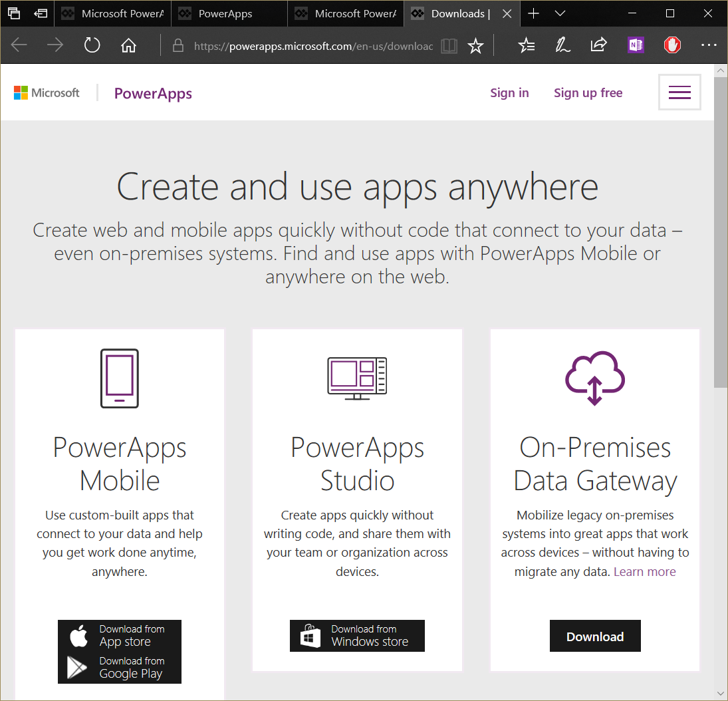Open a new browser tab

pyautogui.click(x=533, y=13)
